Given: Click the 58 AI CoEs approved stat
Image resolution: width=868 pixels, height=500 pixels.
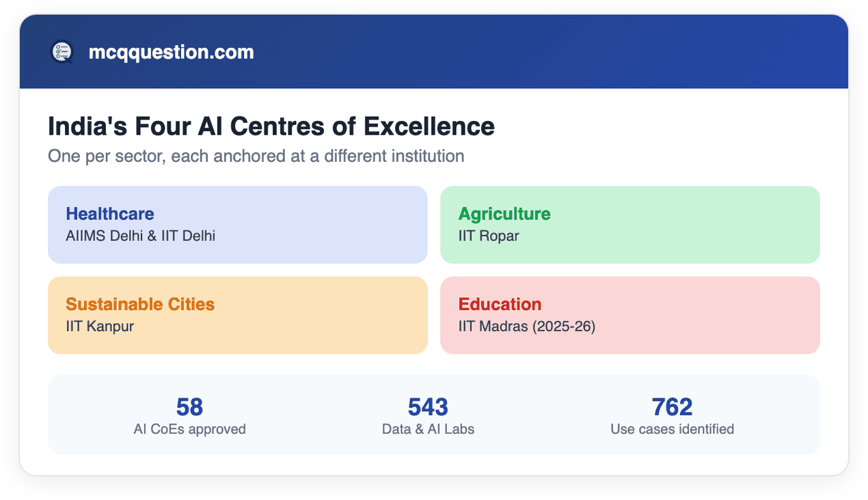Looking at the screenshot, I should 189,416.
